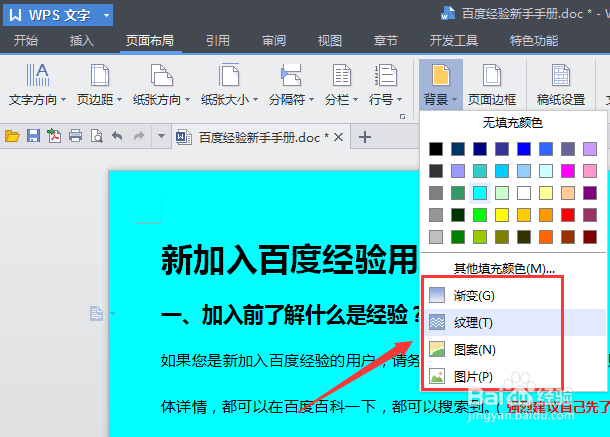This screenshot has width=610, height=437.
Task: Select the pure blue color swatch
Action: [x=524, y=149]
